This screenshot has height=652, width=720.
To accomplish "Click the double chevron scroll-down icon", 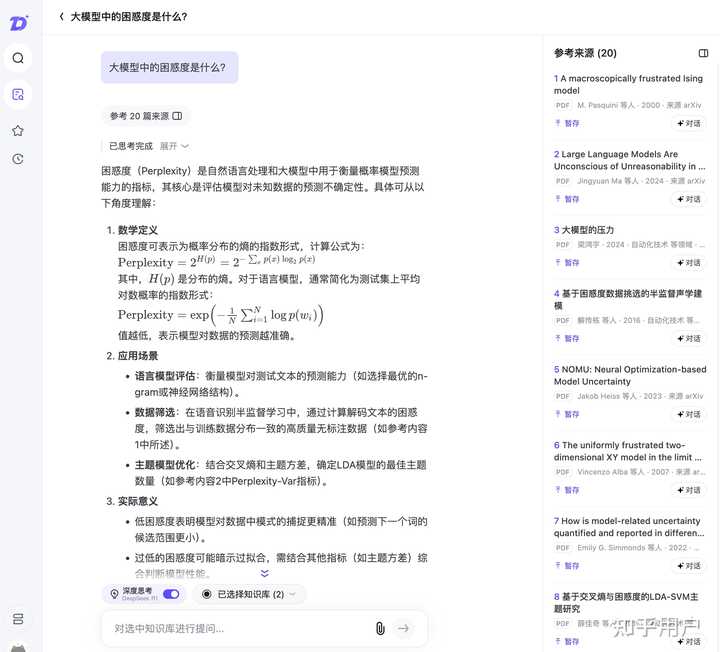I will click(264, 573).
